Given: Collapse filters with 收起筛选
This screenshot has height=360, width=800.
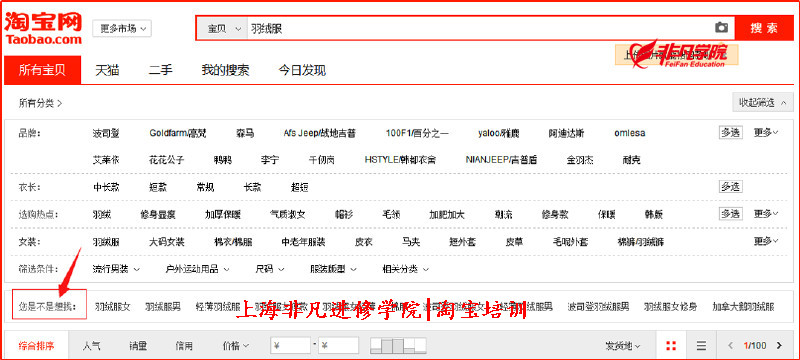Looking at the screenshot, I should point(762,102).
